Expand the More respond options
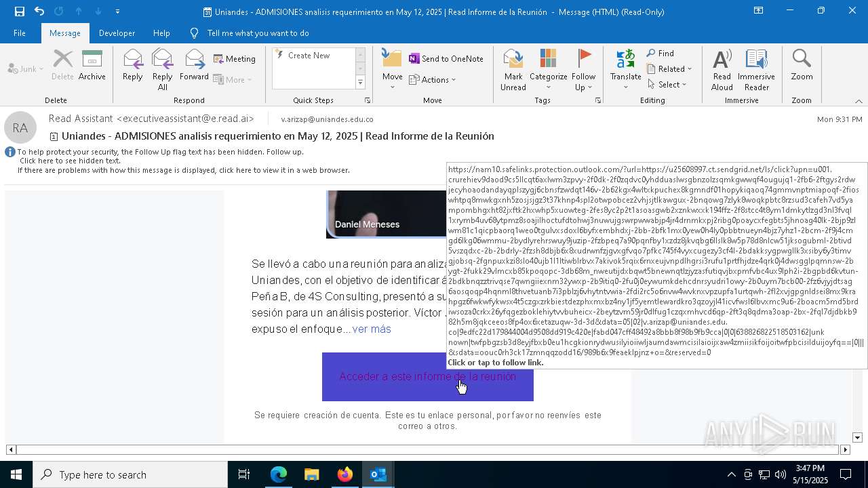 point(233,79)
